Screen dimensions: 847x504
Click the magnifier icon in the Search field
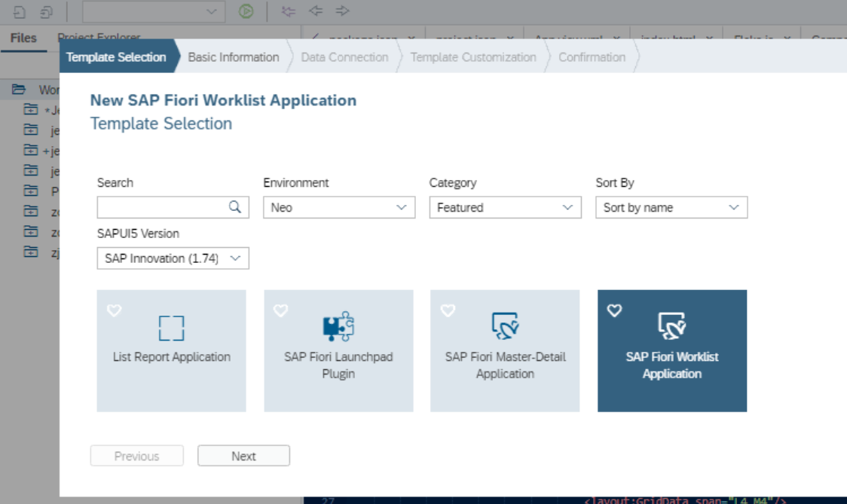click(x=235, y=207)
